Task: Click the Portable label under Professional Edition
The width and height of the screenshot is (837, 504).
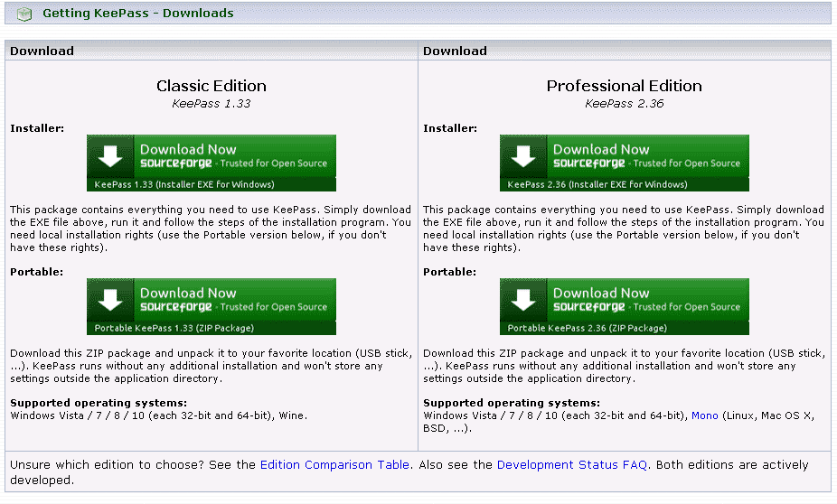Action: 449,272
